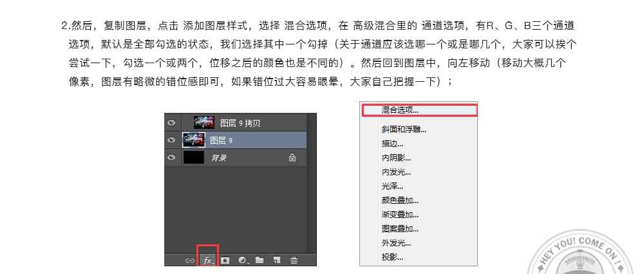Screen dimensions: 644x274
Task: Toggle visibility of the 图层 9 layer
Action: point(172,141)
